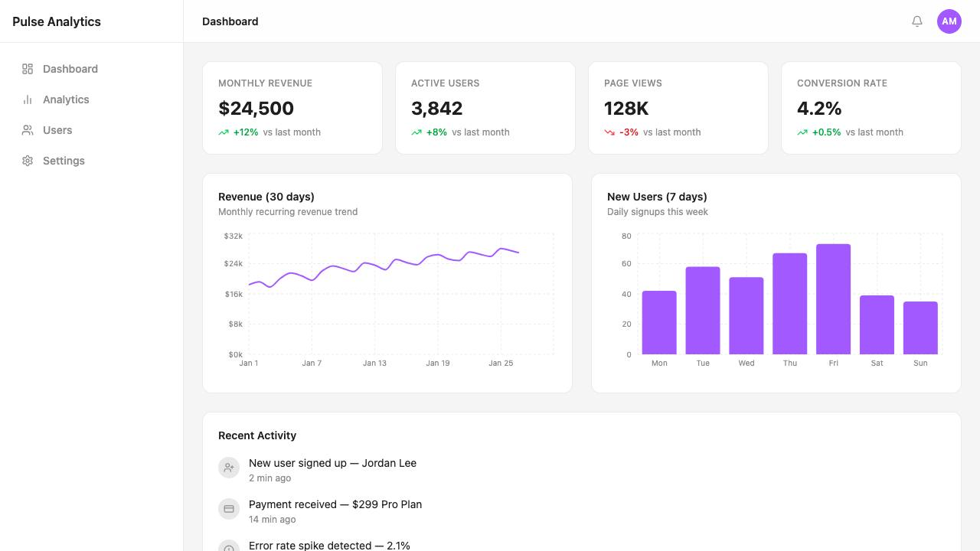
Task: Click the payment card activity icon
Action: tap(229, 509)
